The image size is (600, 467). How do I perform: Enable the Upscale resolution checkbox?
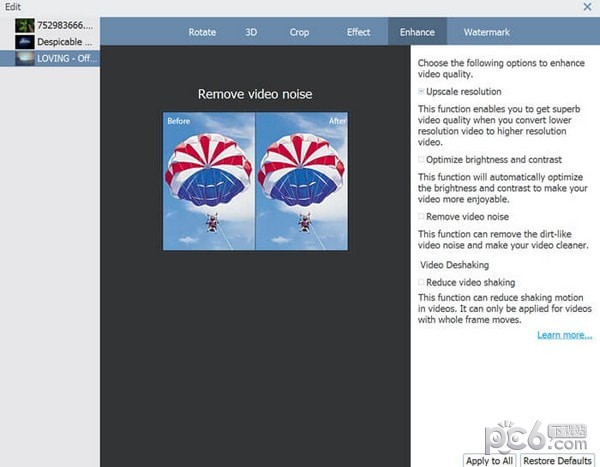coord(422,91)
